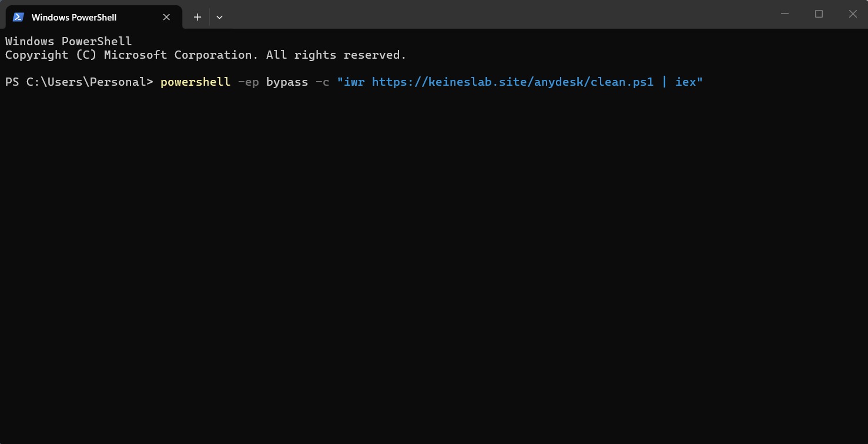Minimize the terminal window
This screenshot has height=444, width=868.
coord(785,14)
